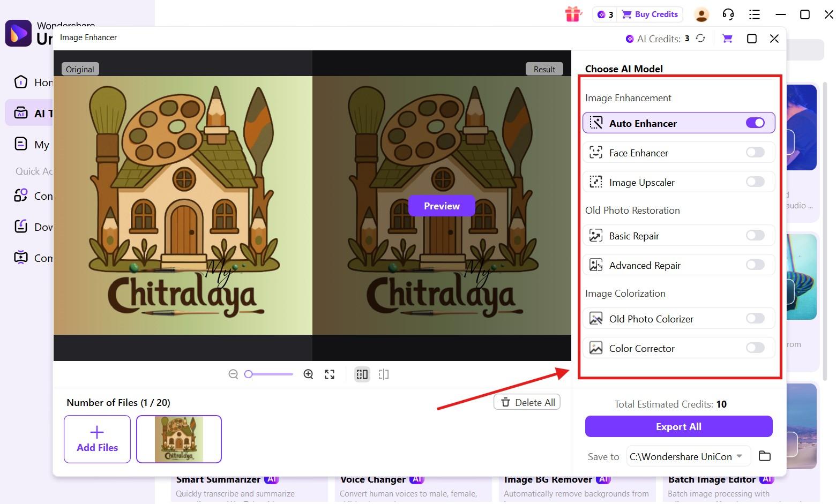
Task: Open the main hamburger menu icon
Action: (x=755, y=14)
